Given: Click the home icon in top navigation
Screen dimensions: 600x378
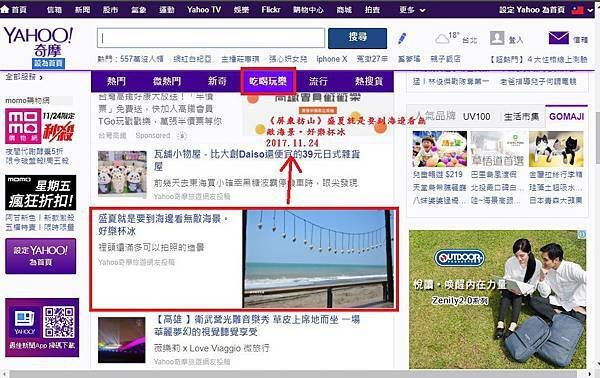Looking at the screenshot, I should click(5, 9).
